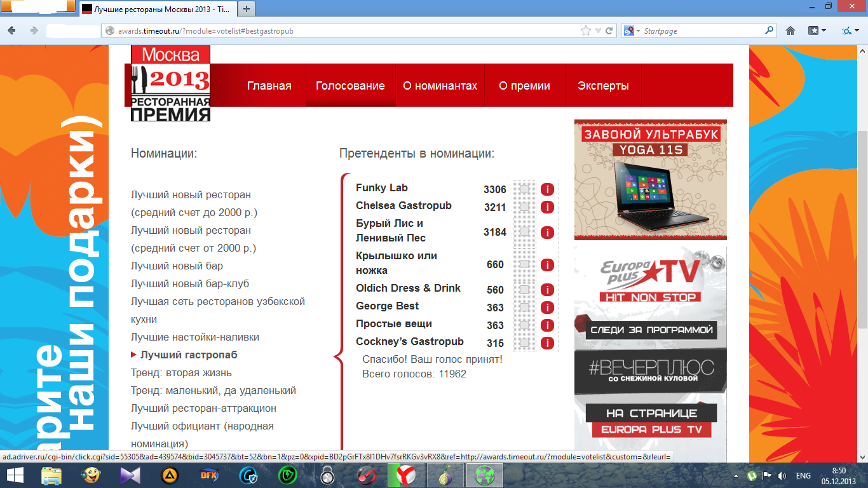Viewport: 868px width, 488px height.
Task: Open info for Chelsea Gastropub
Action: coord(547,207)
